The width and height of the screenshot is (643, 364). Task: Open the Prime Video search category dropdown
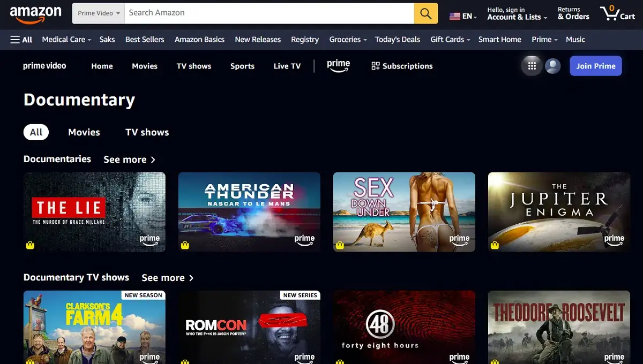click(x=99, y=13)
